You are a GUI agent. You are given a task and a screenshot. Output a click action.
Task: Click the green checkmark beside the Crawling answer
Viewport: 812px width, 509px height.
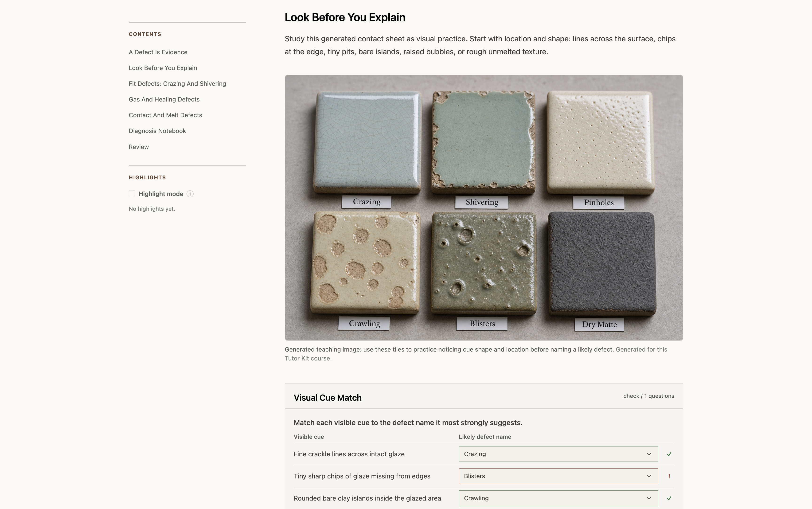tap(669, 498)
